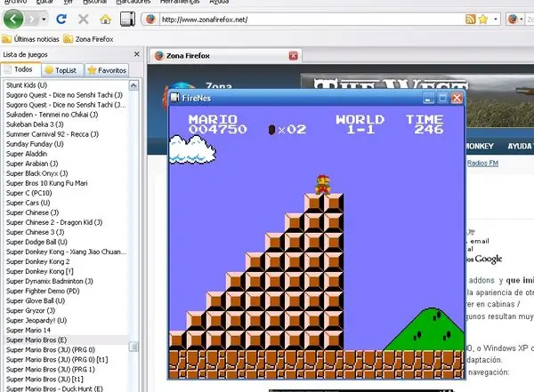
Task: Click the Radios FM link
Action: tap(482, 164)
